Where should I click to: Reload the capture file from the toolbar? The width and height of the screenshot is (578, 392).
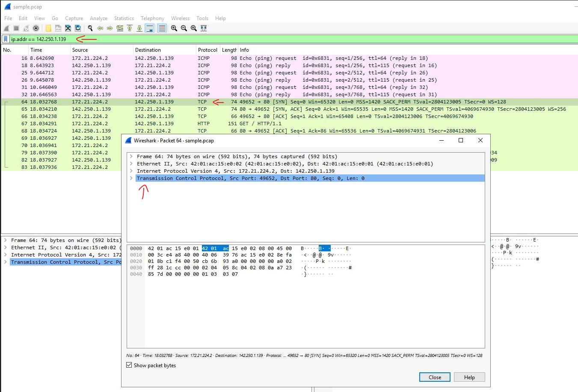click(x=78, y=28)
